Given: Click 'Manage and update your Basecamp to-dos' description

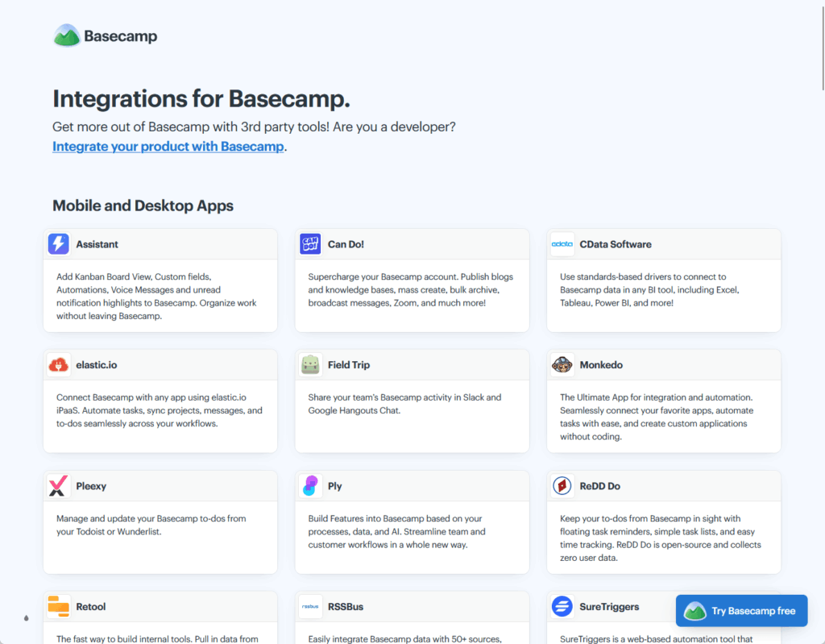Looking at the screenshot, I should point(151,525).
